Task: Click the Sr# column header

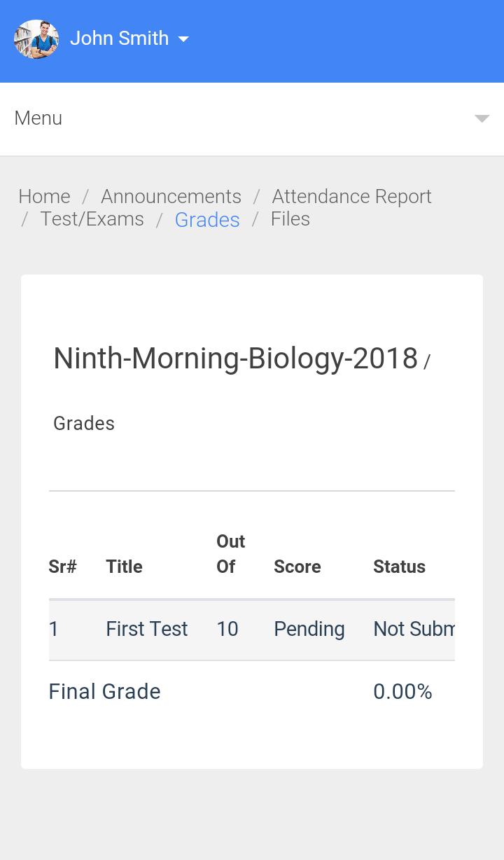Action: 63,567
